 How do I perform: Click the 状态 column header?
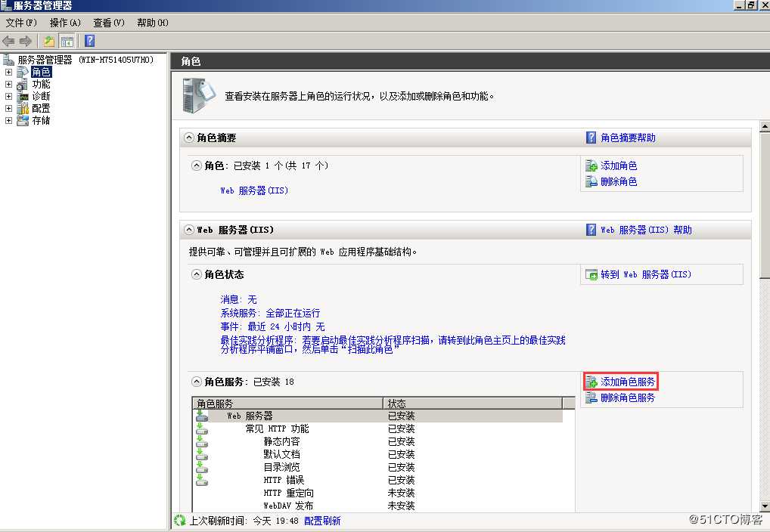click(x=473, y=404)
